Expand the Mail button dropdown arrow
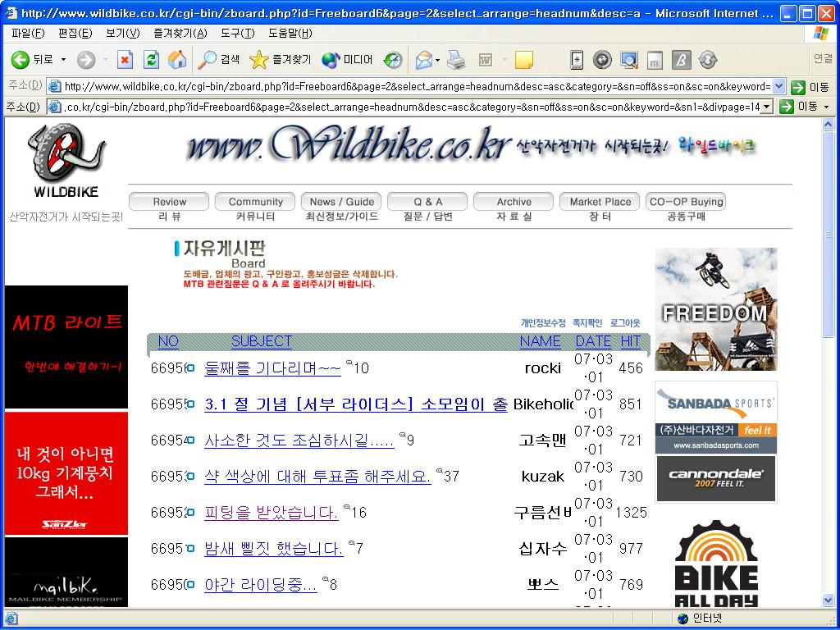 (x=437, y=59)
